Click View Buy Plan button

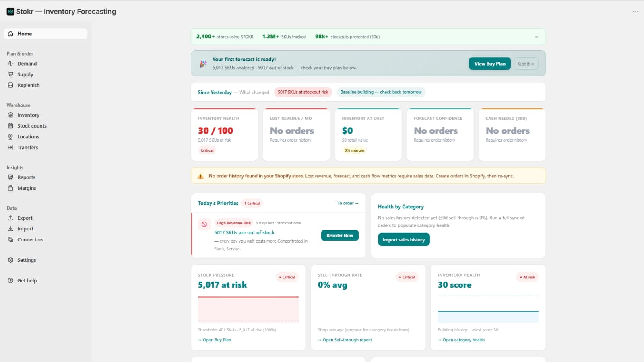[x=490, y=64]
